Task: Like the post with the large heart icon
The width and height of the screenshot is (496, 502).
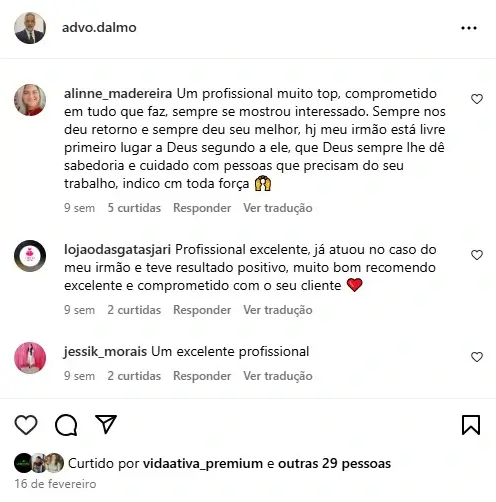Action: click(26, 425)
